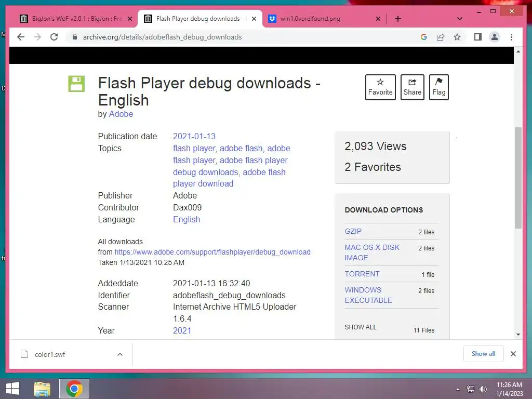The width and height of the screenshot is (532, 399).
Task: Reload the page with refresh icon
Action: [54, 37]
